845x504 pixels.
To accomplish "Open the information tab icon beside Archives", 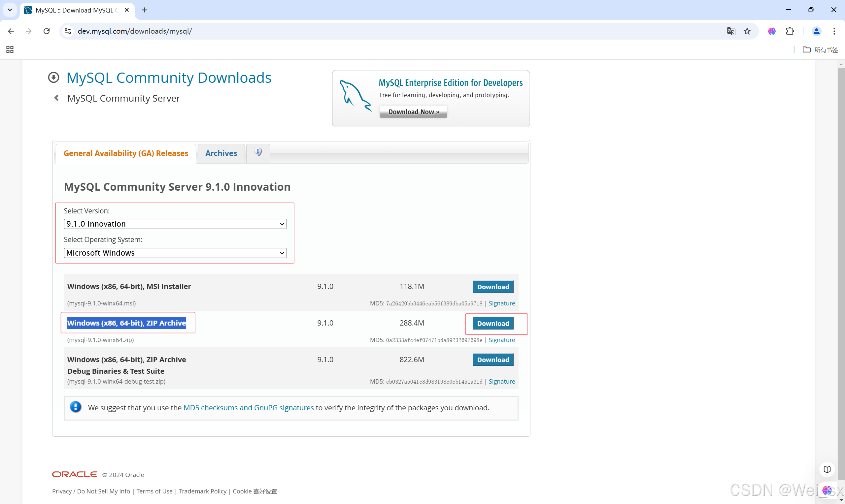I will coord(258,152).
